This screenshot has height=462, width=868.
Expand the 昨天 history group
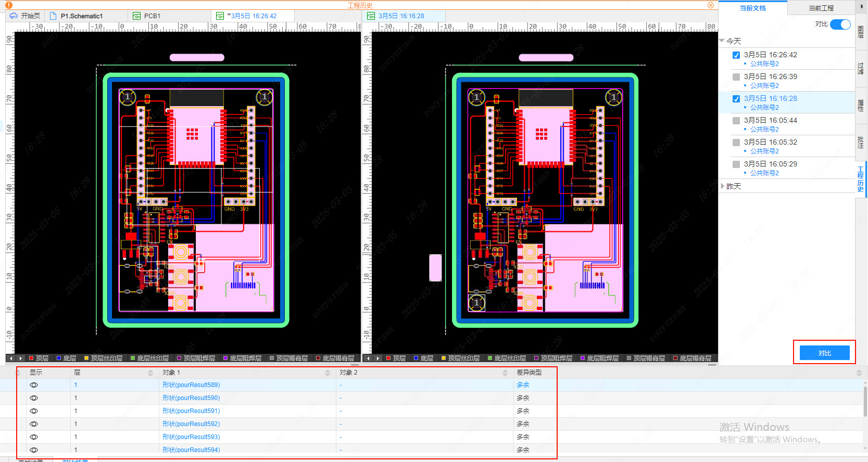(722, 186)
